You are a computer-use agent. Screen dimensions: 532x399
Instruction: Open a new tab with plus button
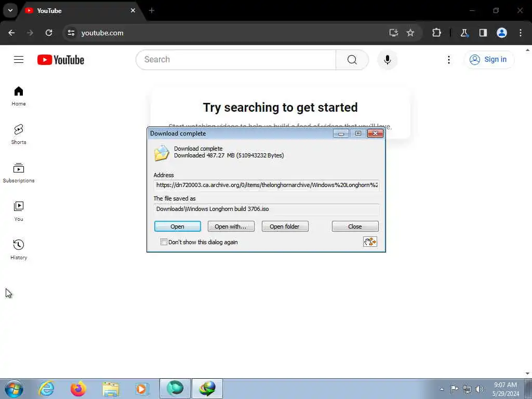click(x=152, y=10)
